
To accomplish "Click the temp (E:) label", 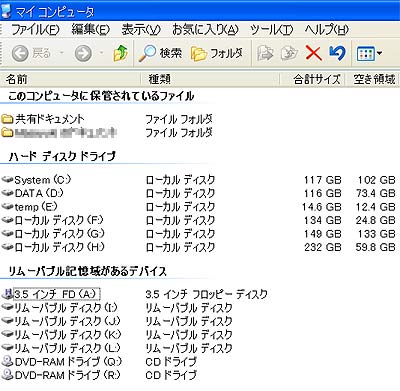I will (x=36, y=207).
